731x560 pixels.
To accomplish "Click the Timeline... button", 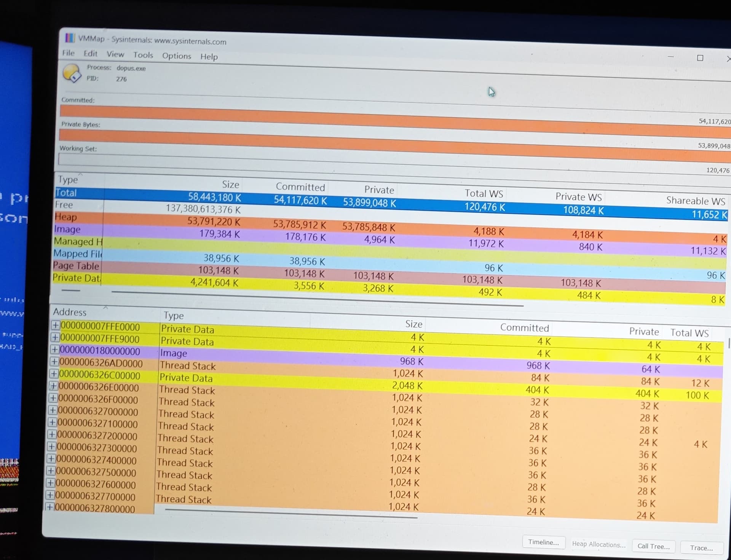I will coord(544,542).
